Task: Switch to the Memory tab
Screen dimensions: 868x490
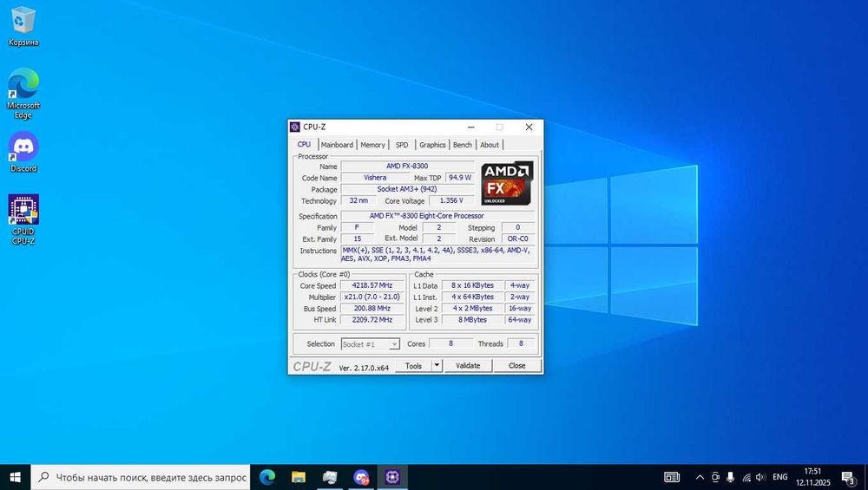Action: (372, 145)
